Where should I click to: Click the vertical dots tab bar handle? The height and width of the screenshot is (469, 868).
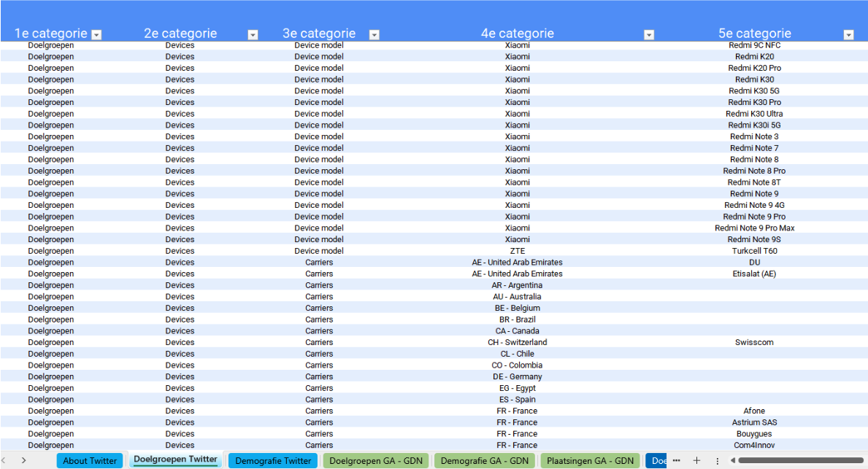point(718,461)
